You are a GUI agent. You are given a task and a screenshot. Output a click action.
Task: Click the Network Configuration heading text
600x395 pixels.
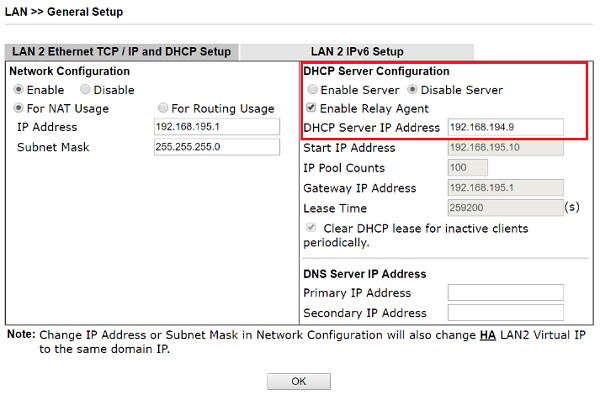tap(69, 71)
